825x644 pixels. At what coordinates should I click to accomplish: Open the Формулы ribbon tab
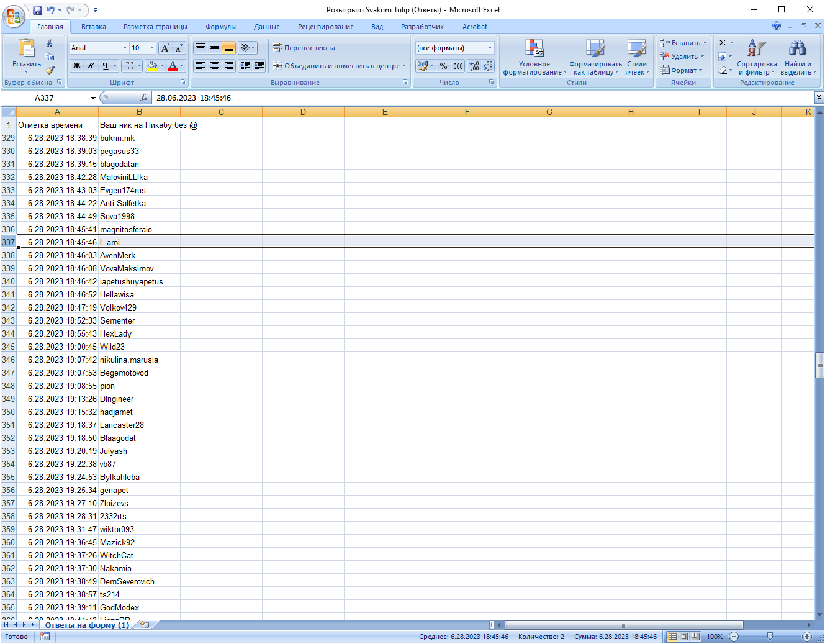[x=220, y=27]
